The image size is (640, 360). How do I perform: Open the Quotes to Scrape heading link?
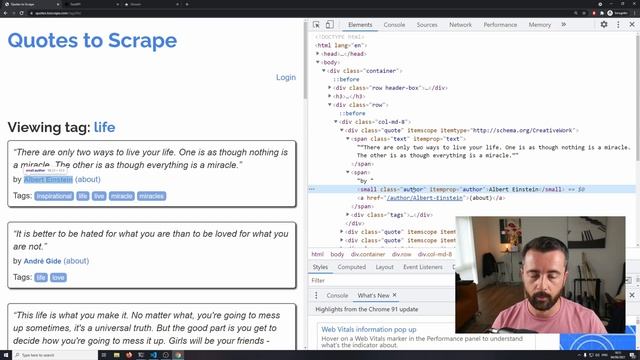pyautogui.click(x=92, y=40)
